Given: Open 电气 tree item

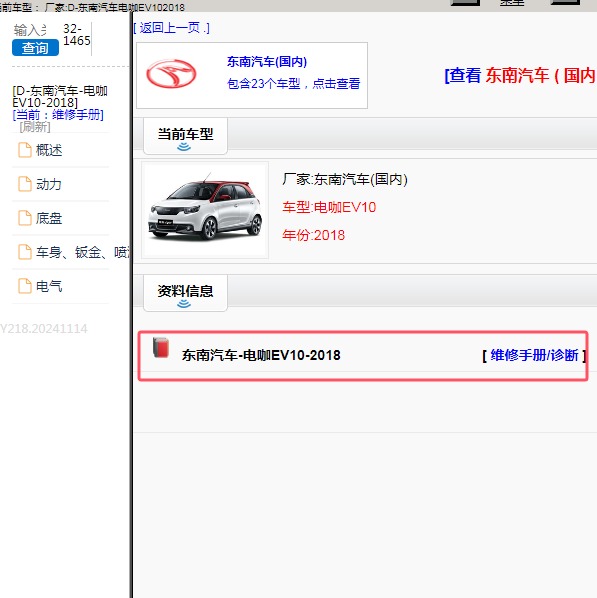Looking at the screenshot, I should pyautogui.click(x=49, y=286).
